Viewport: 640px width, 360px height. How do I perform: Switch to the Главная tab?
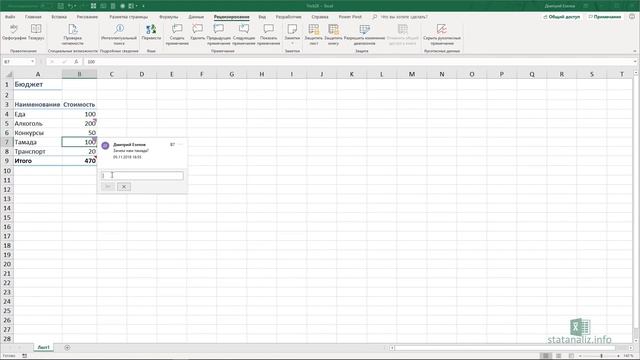click(x=33, y=17)
